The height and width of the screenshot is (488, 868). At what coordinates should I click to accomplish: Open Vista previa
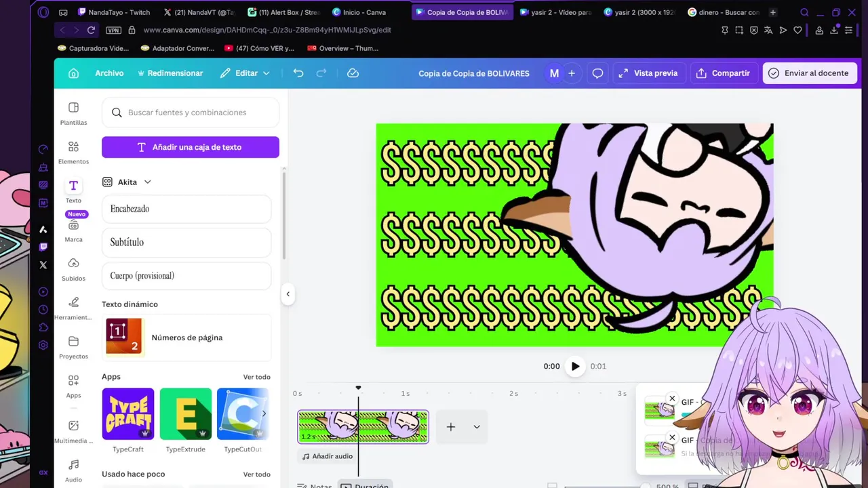tap(648, 73)
